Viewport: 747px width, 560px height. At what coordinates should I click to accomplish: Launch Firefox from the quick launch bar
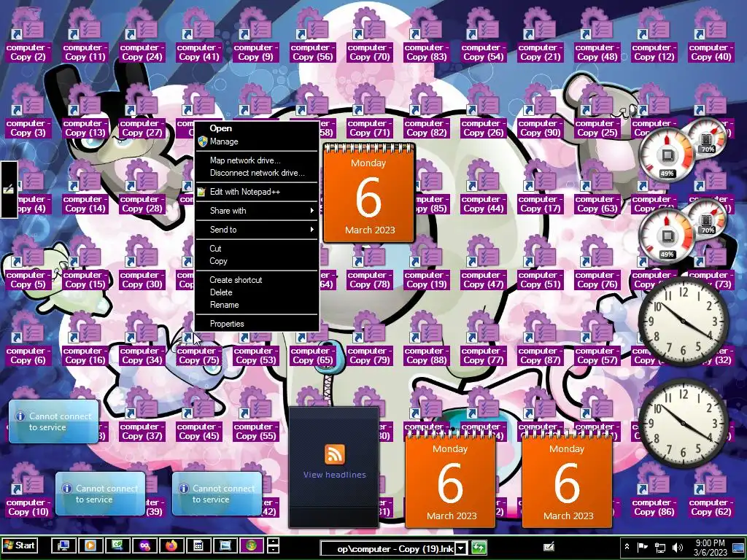click(x=172, y=545)
